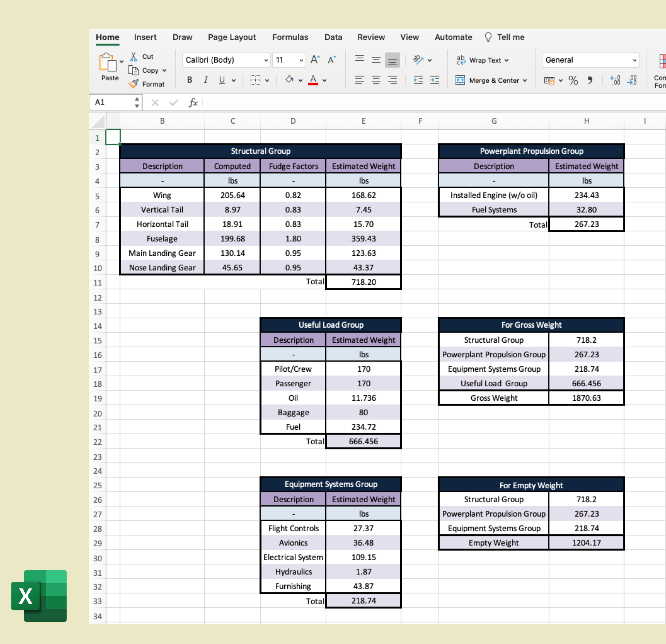
Task: Click the fill color paint bucket icon
Action: [289, 80]
